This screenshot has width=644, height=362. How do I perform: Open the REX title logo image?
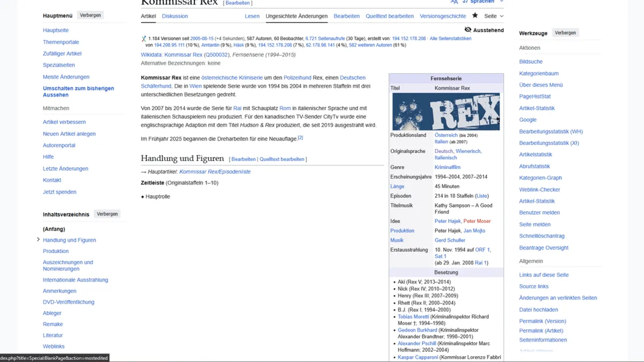446,112
